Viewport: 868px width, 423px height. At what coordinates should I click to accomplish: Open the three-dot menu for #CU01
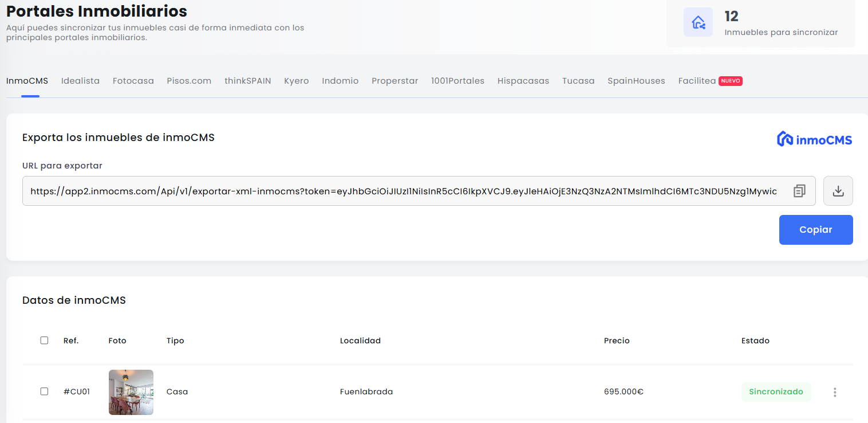point(835,392)
